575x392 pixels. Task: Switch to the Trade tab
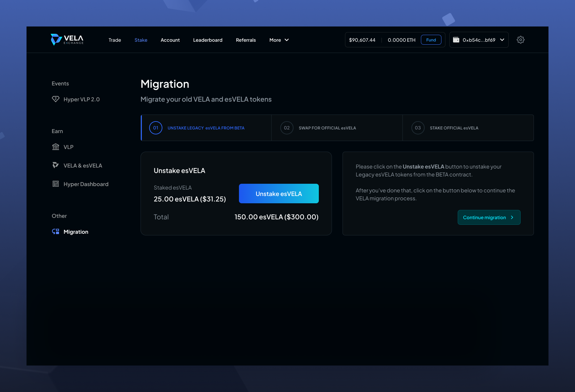(x=115, y=40)
